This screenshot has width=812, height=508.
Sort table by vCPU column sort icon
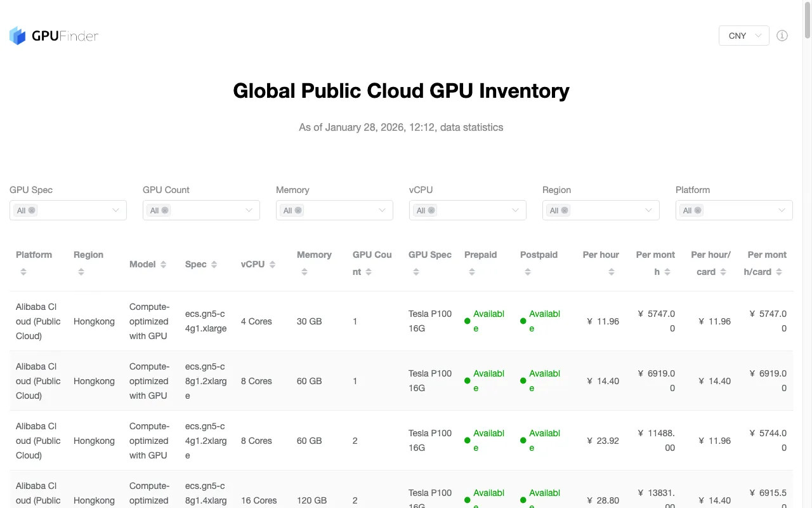[x=272, y=264]
